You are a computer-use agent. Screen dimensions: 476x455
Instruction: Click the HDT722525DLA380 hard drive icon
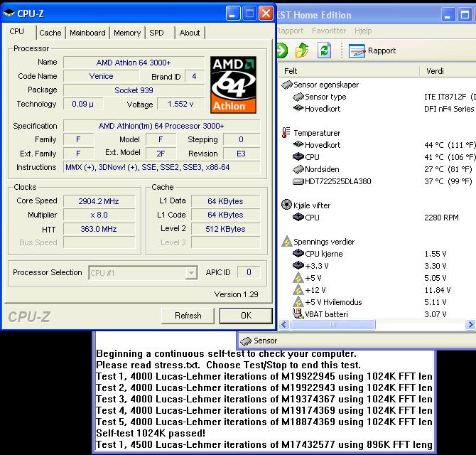[298, 181]
